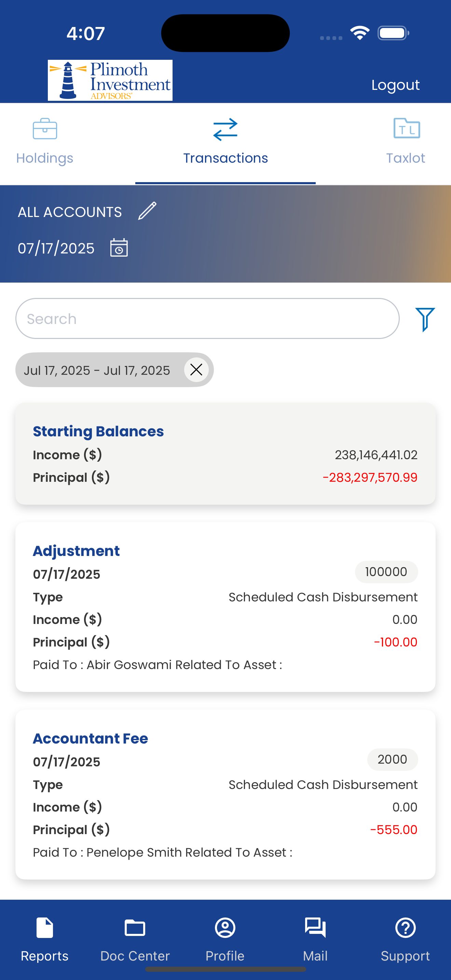Open the calendar date picker icon
Viewport: 451px width, 980px height.
(119, 248)
